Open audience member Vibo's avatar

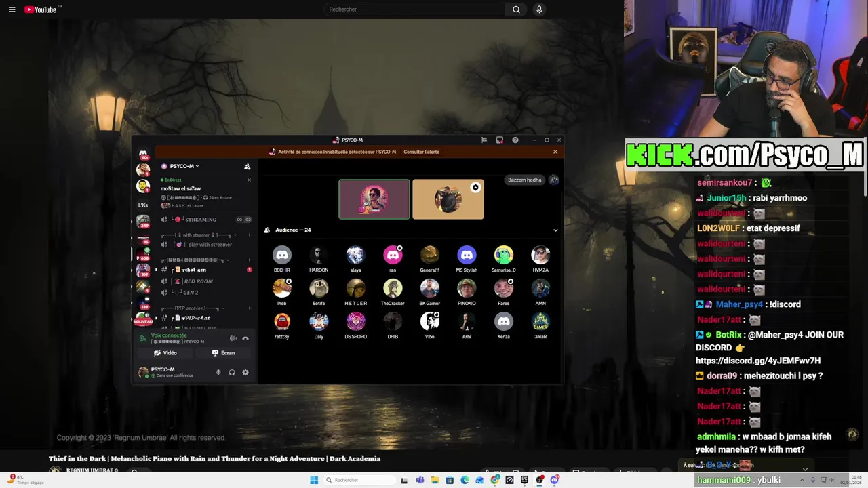point(429,321)
